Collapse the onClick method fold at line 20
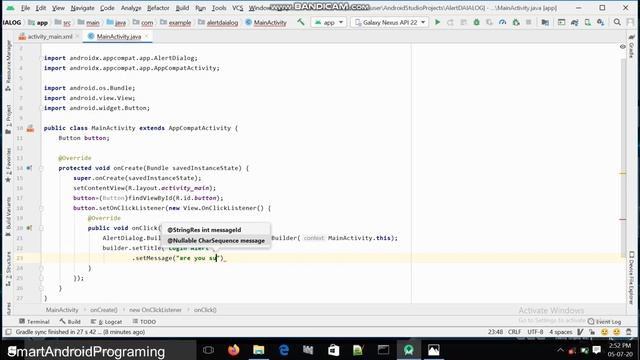Screen dimensions: 640x360 pos(41,228)
